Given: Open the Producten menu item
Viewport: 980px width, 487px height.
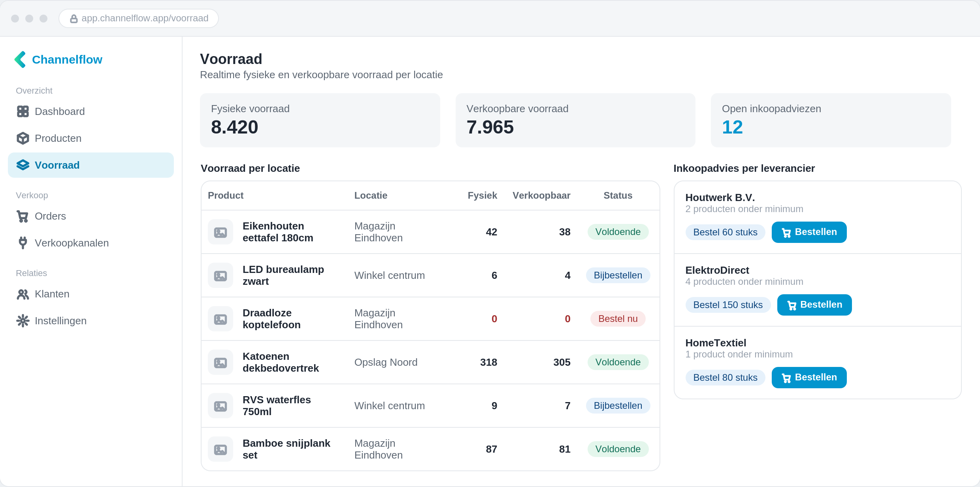Looking at the screenshot, I should [91, 138].
